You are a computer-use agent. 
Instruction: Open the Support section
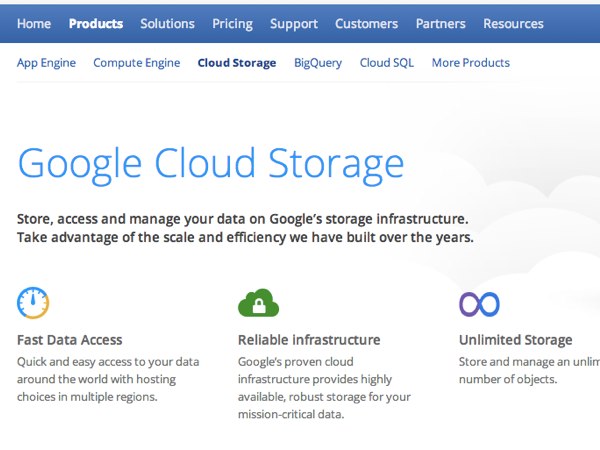pyautogui.click(x=294, y=24)
